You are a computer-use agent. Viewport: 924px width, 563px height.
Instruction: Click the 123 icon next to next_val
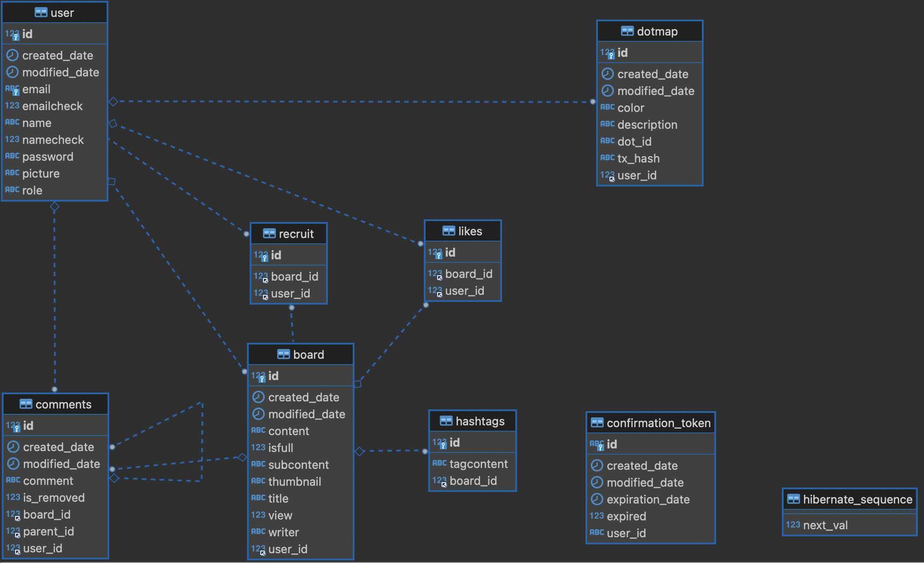pos(793,525)
